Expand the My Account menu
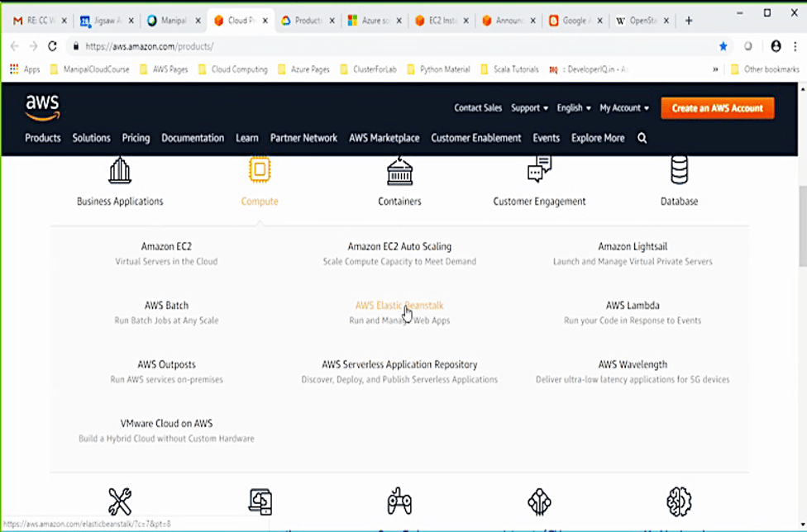Screen dimensions: 807x532 624,108
